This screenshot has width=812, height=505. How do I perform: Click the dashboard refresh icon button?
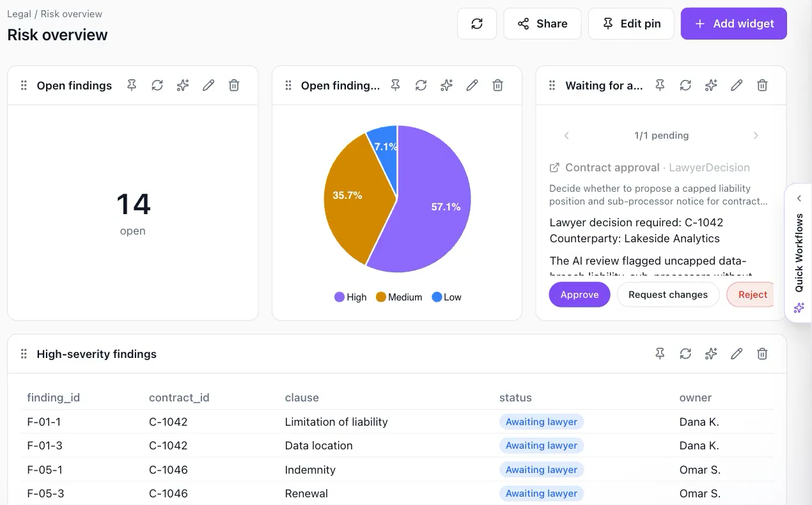pyautogui.click(x=477, y=24)
